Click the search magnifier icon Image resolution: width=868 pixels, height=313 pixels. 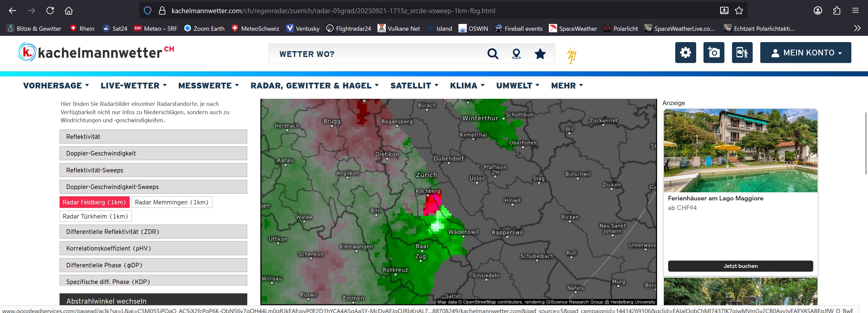(492, 53)
